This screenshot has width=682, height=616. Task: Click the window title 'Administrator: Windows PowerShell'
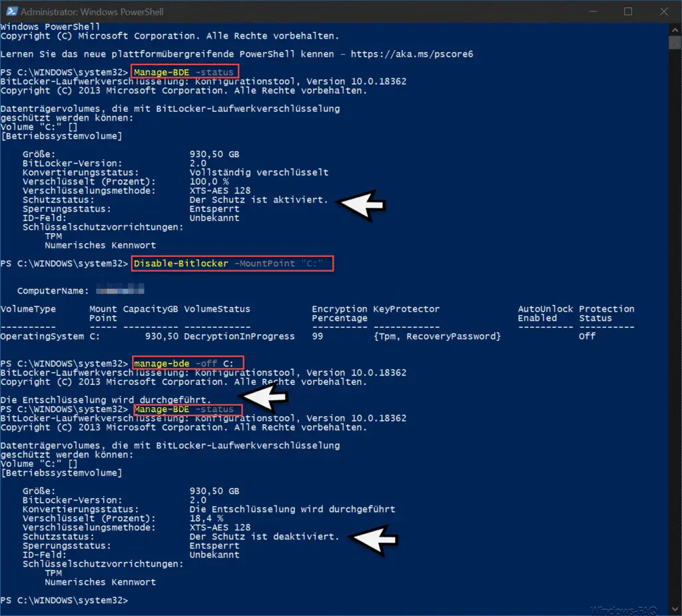pyautogui.click(x=92, y=12)
